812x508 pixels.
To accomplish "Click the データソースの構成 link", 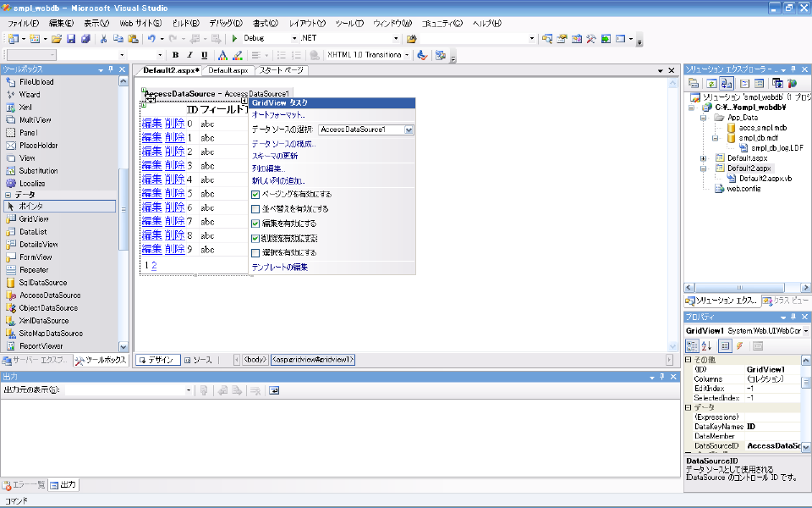I will point(283,144).
